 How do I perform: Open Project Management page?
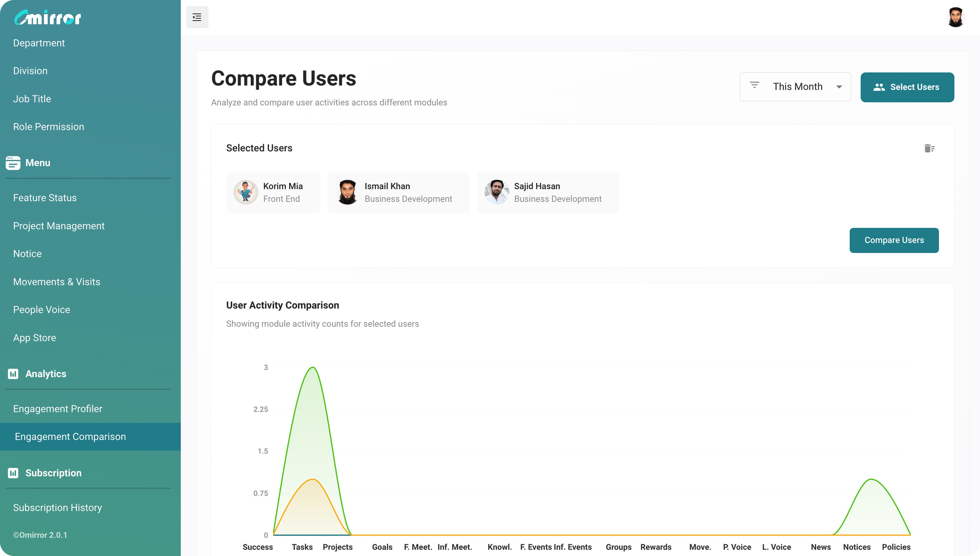pos(59,226)
